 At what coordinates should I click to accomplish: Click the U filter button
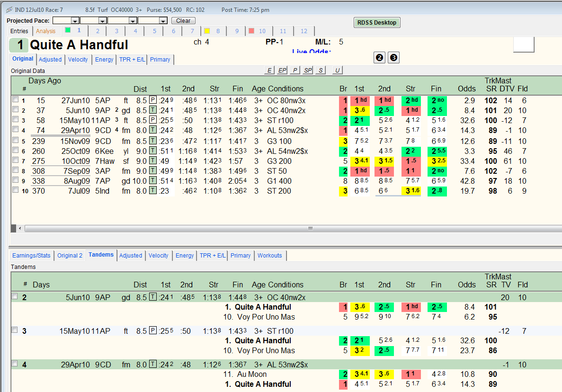coord(337,70)
